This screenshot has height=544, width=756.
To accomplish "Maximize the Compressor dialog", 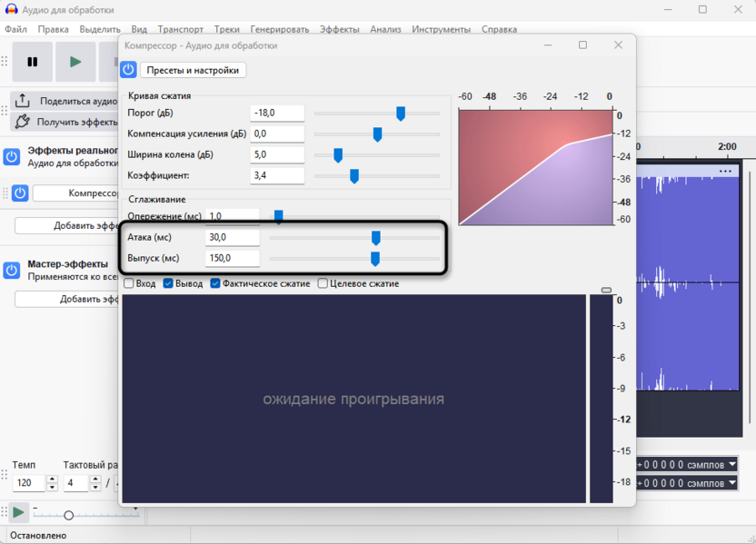I will tap(583, 45).
